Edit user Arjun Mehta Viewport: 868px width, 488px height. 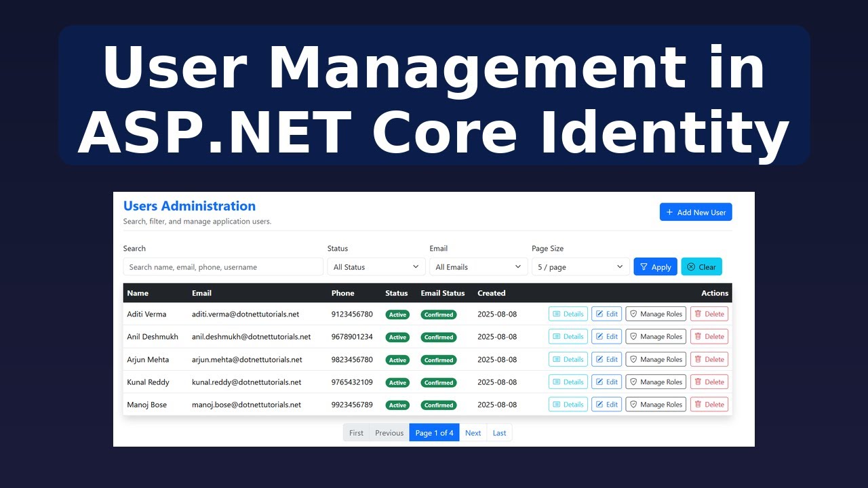tap(607, 359)
